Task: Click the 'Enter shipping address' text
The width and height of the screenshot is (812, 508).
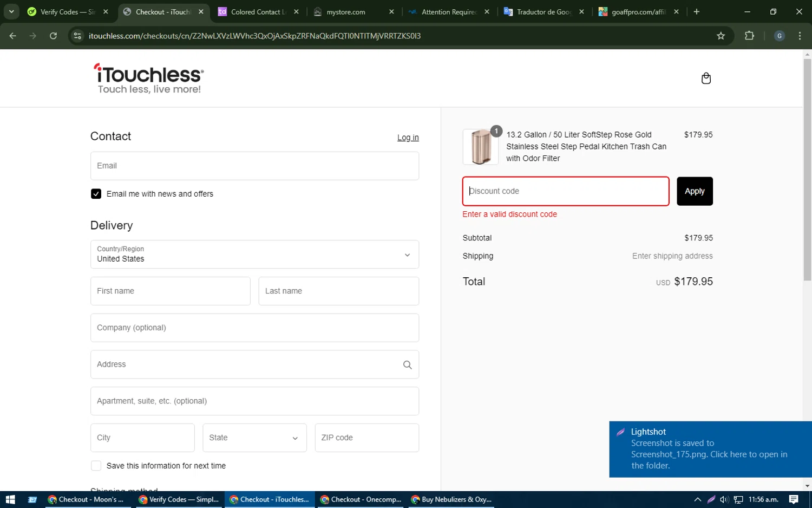Action: click(672, 256)
